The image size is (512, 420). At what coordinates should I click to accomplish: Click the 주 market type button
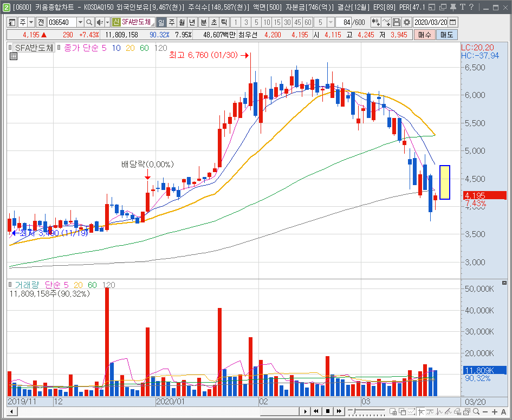[x=22, y=22]
